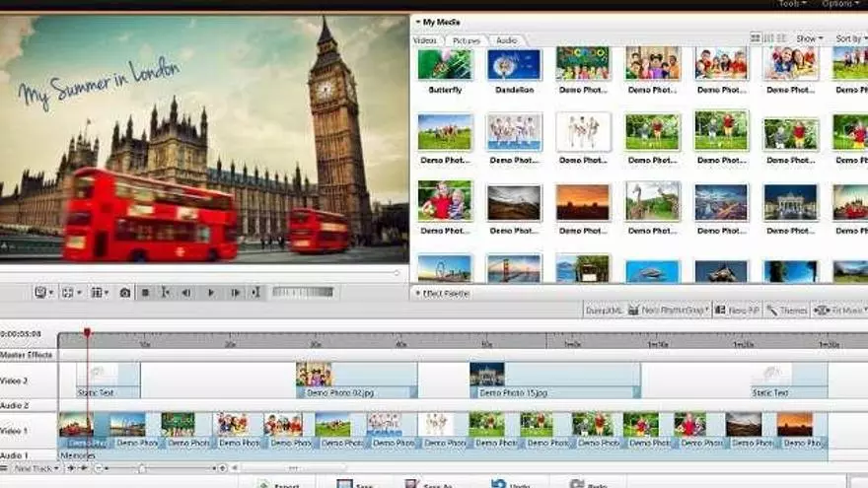Click the New Track button

coord(34,468)
